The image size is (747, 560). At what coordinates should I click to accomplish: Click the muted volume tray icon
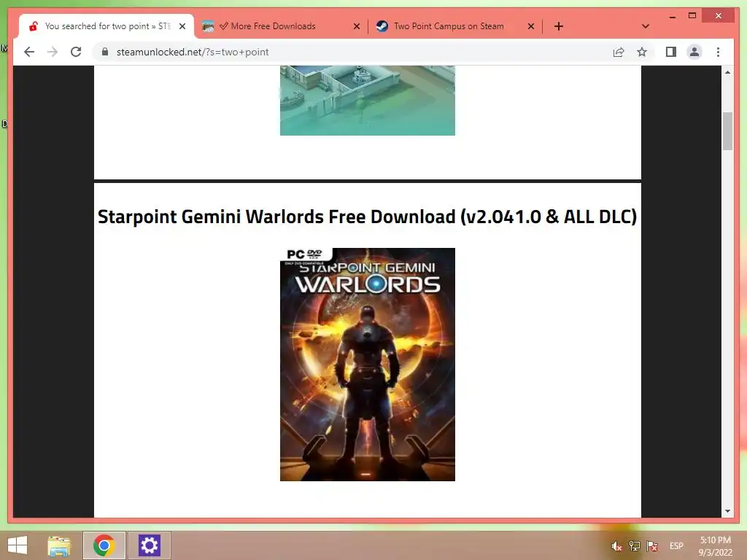tap(616, 546)
